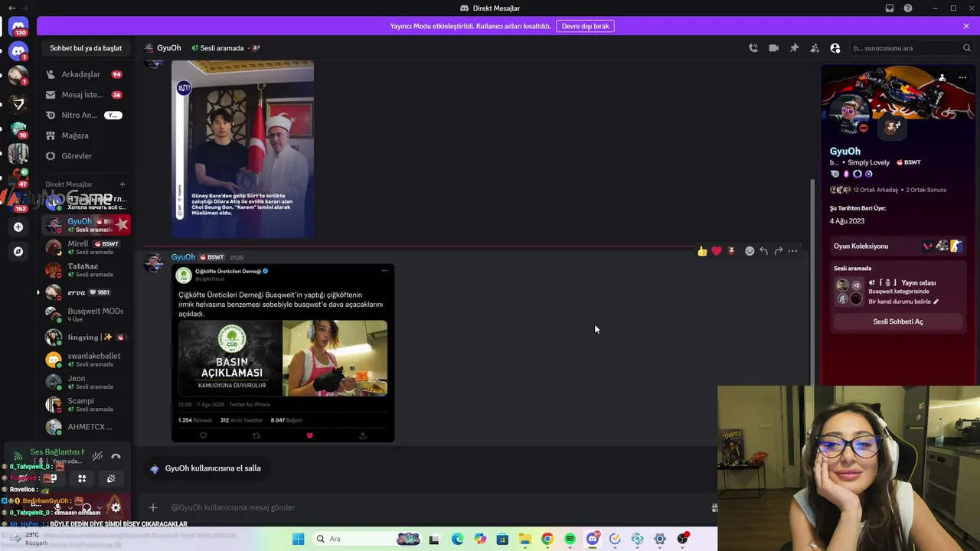The height and width of the screenshot is (551, 980).
Task: Open the add reaction emoji picker
Action: (750, 251)
